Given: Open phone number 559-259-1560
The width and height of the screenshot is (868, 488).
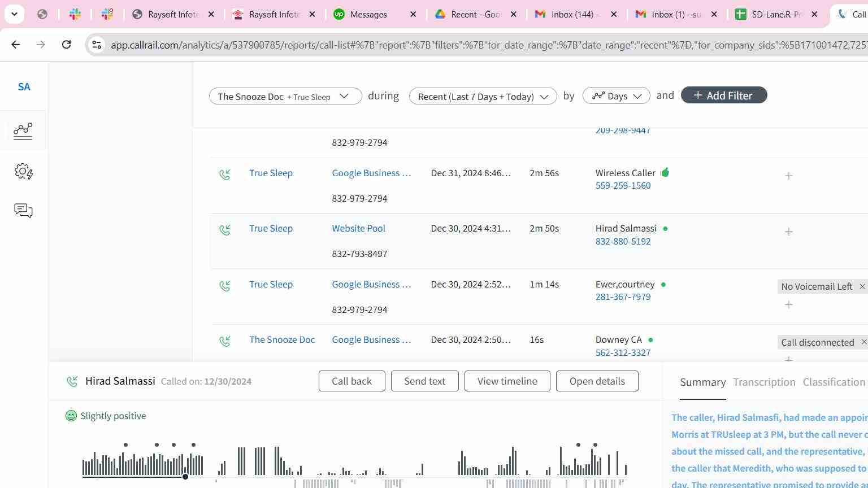Looking at the screenshot, I should click(623, 186).
